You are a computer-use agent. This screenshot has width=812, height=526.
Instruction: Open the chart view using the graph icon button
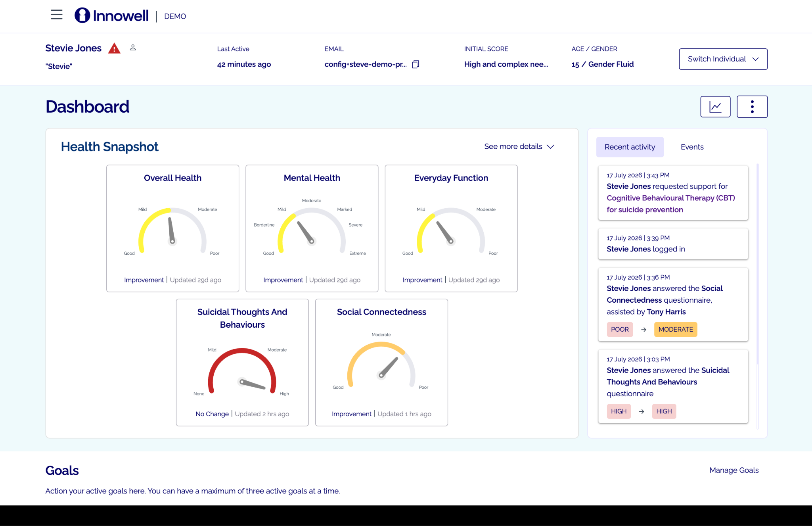pyautogui.click(x=715, y=107)
